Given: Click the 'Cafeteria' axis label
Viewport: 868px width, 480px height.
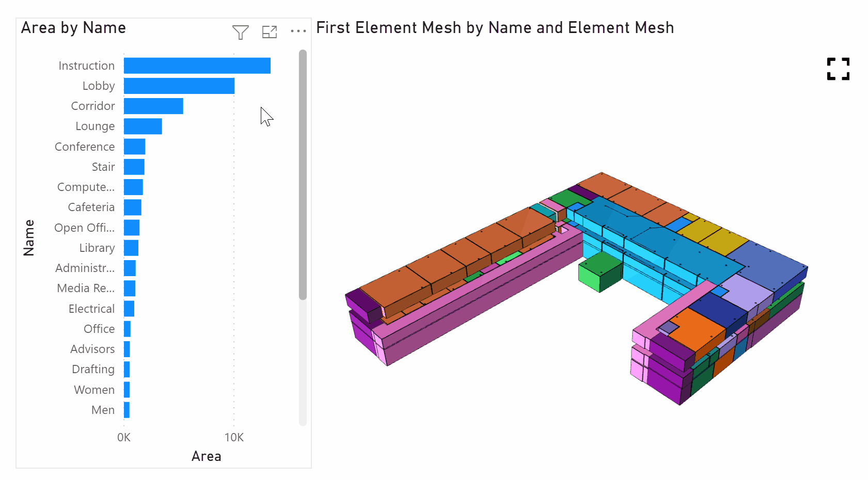Looking at the screenshot, I should tap(91, 207).
